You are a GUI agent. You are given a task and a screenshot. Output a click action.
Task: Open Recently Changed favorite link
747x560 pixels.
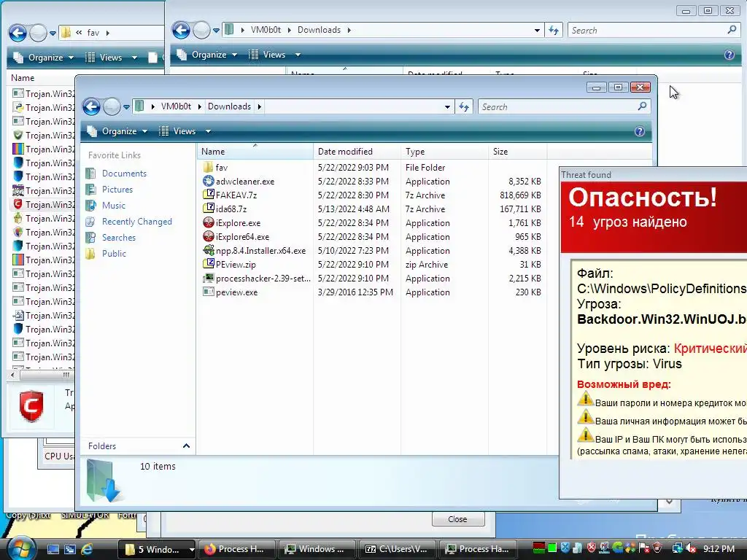click(136, 222)
